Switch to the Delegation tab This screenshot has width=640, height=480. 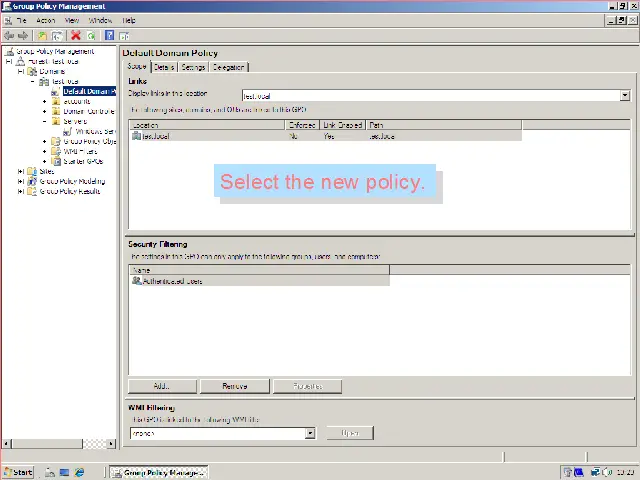(x=229, y=67)
